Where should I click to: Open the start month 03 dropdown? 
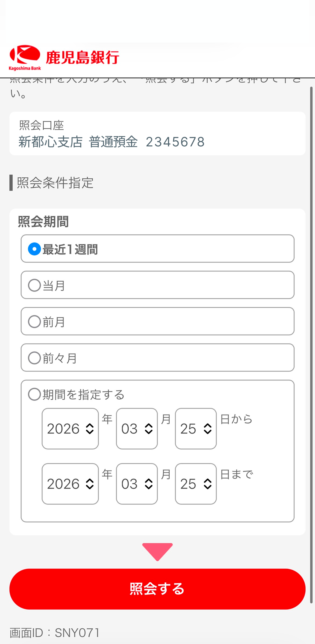(x=137, y=429)
